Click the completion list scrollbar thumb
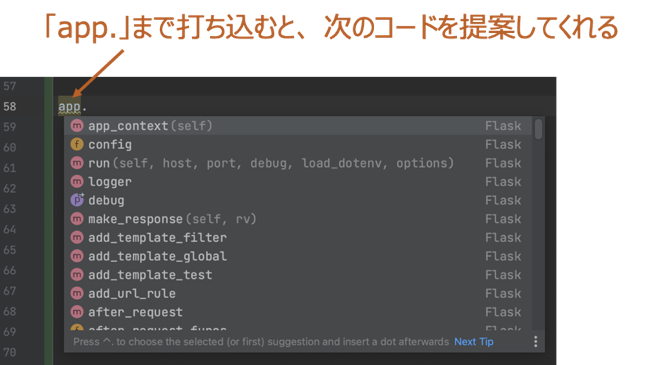660x365 pixels. 538,129
